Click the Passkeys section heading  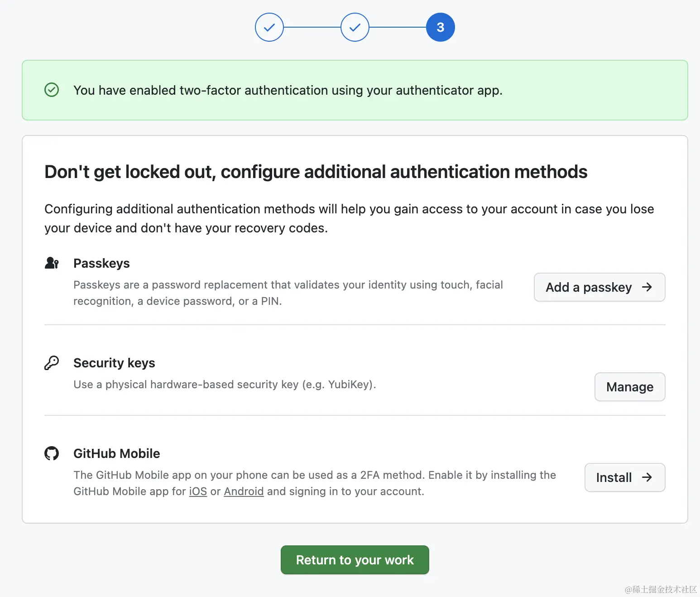pos(101,263)
